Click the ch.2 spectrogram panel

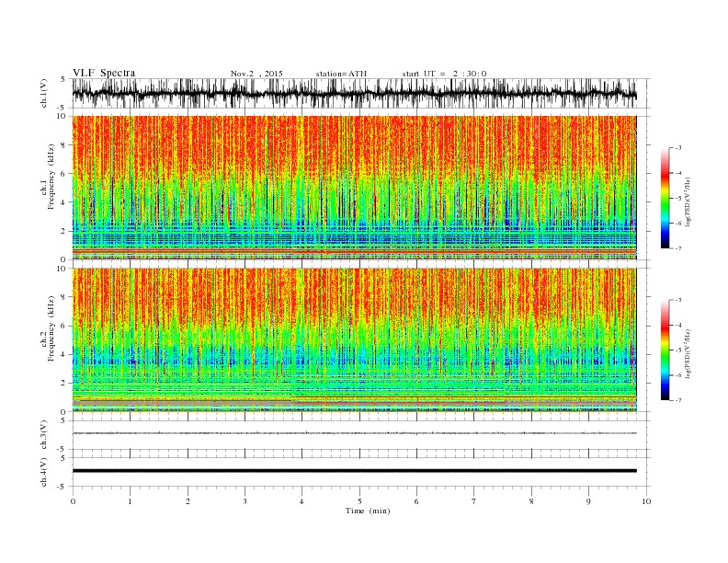tap(354, 339)
